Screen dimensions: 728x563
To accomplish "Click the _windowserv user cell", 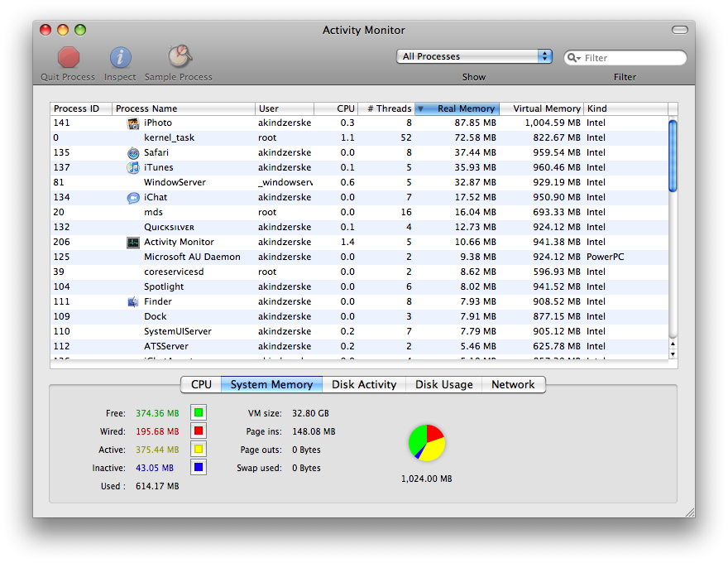I will 285,182.
